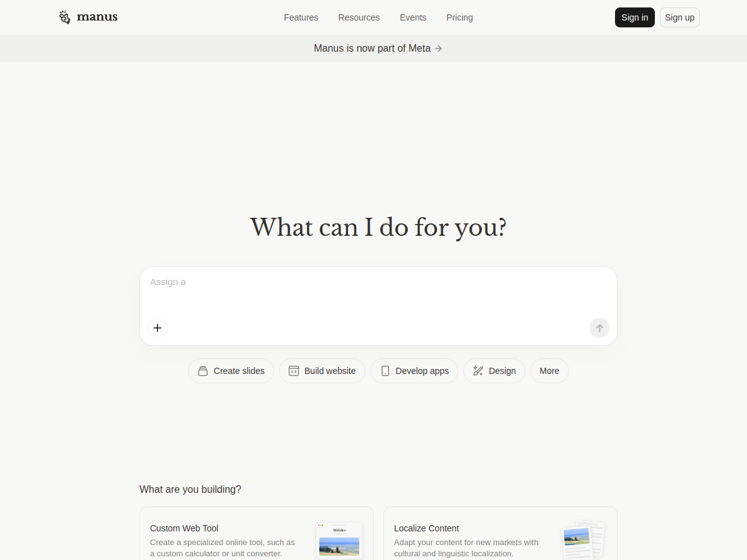The width and height of the screenshot is (747, 560).
Task: Pick the Develop apps chip
Action: click(414, 371)
